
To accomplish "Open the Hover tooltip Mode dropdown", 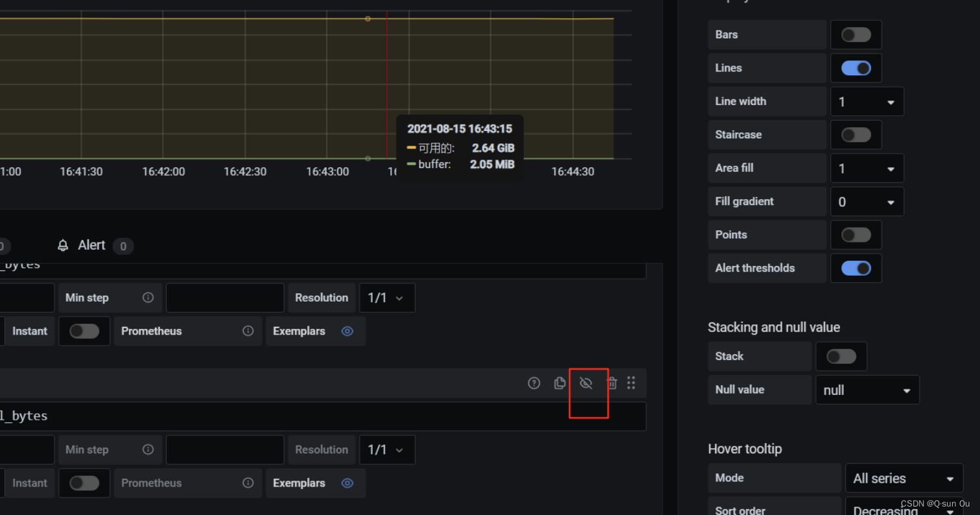I will click(x=904, y=478).
